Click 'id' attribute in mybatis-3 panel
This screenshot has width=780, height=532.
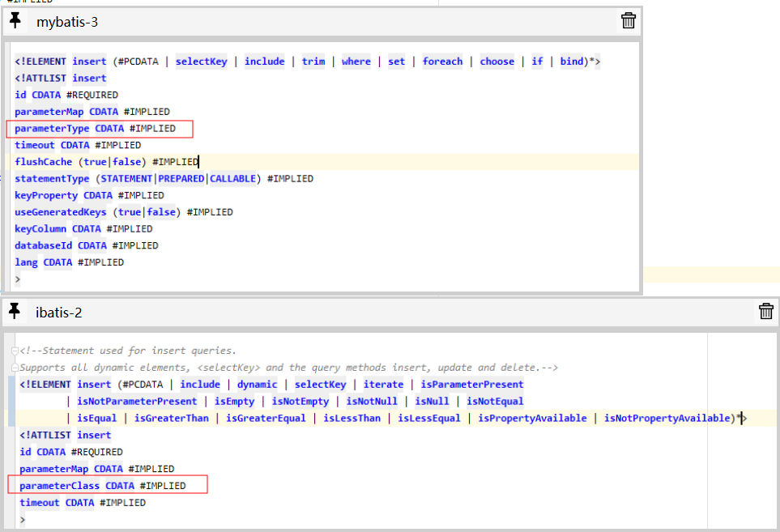(x=20, y=95)
